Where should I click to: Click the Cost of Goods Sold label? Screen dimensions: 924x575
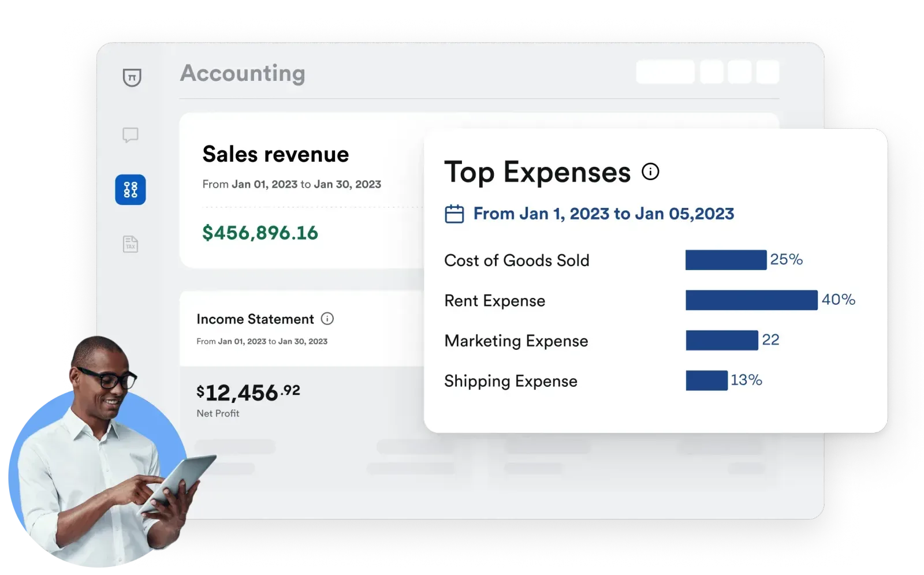[x=517, y=260]
